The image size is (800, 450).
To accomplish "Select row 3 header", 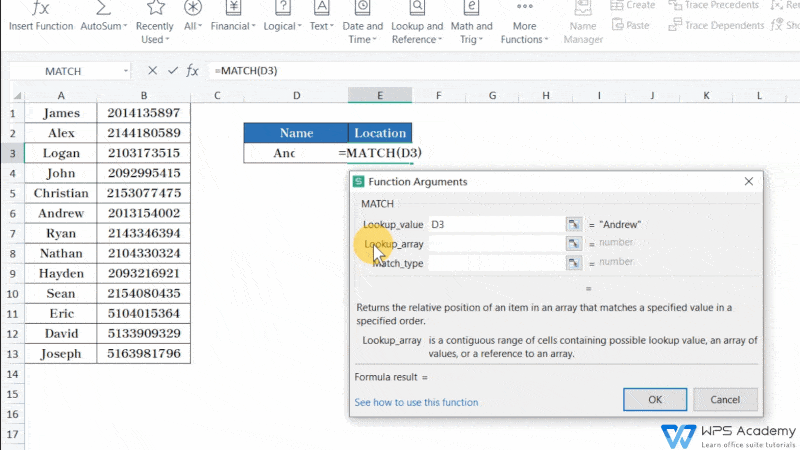I will click(12, 153).
